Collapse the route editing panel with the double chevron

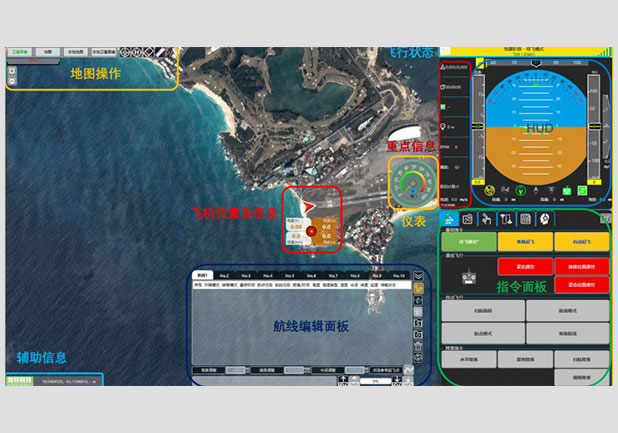418,276
